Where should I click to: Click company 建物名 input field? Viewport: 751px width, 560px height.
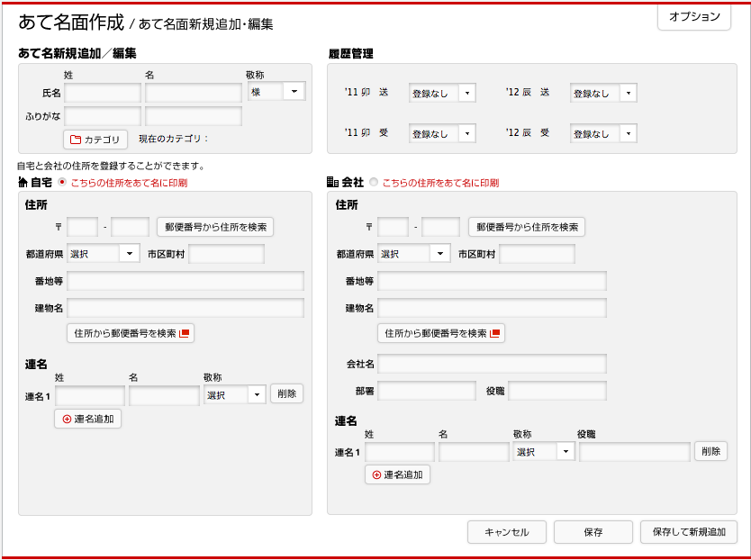492,308
